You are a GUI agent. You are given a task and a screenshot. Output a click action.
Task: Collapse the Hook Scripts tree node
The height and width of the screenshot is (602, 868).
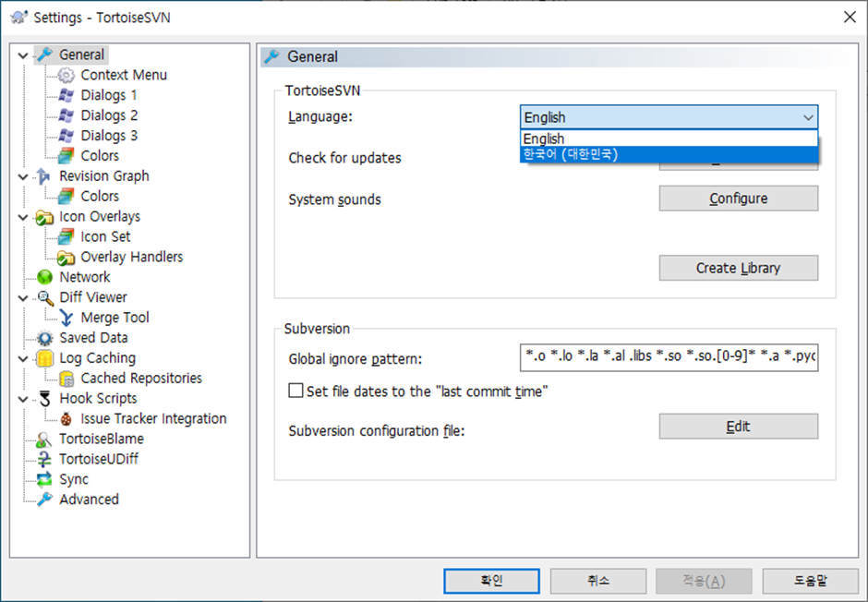[x=23, y=400]
